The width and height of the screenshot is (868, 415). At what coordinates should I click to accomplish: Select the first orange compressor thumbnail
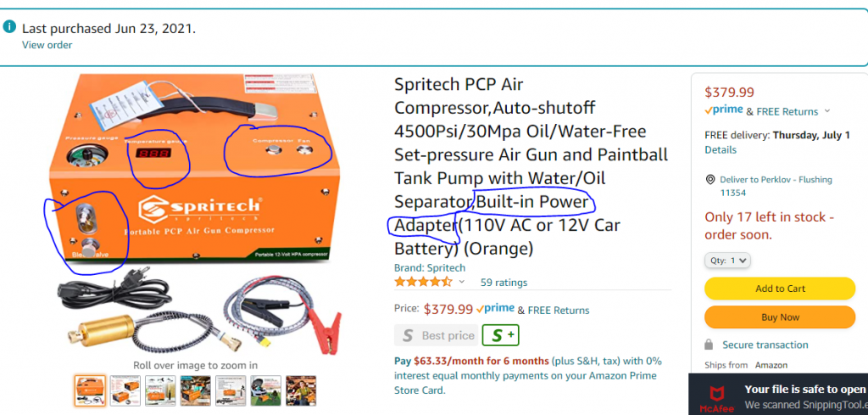point(90,390)
